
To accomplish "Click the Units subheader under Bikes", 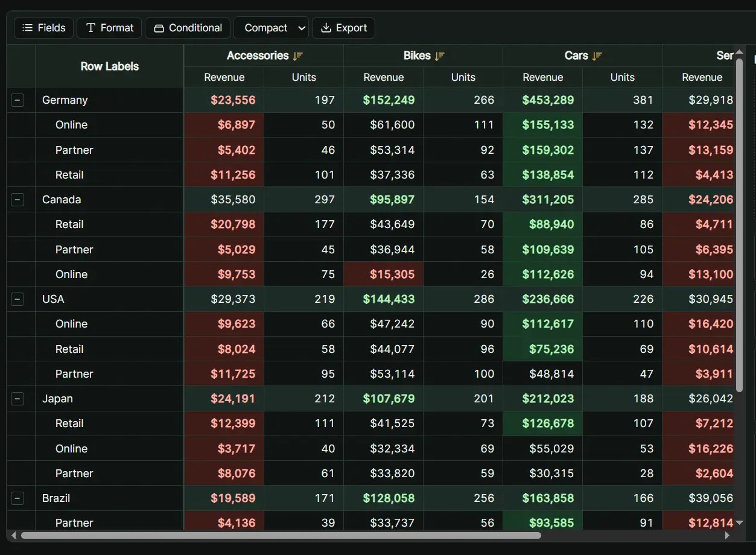I will (x=463, y=77).
